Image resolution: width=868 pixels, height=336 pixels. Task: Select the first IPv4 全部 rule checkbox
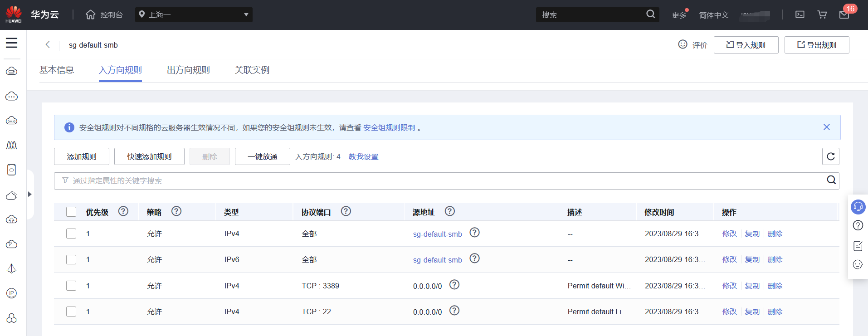(71, 234)
